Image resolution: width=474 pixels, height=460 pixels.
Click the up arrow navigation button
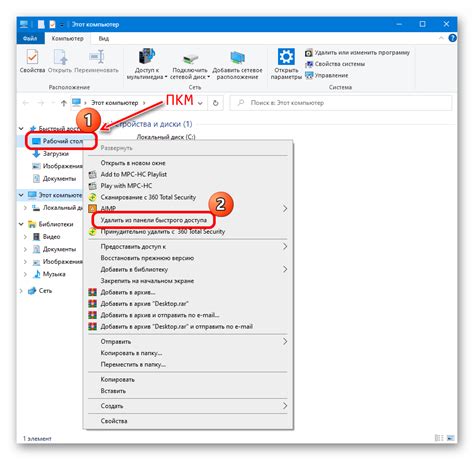pyautogui.click(x=64, y=103)
